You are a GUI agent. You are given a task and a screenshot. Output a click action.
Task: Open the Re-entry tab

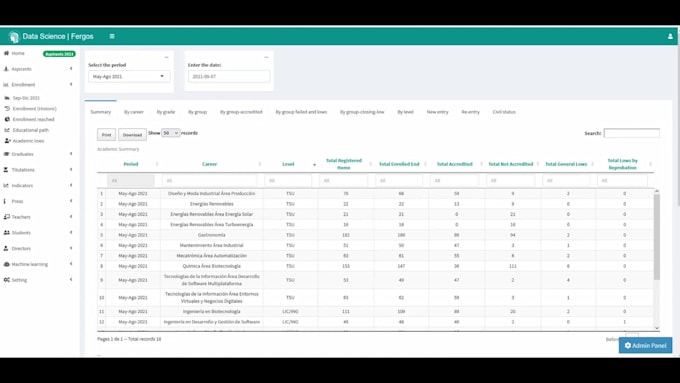tap(471, 112)
